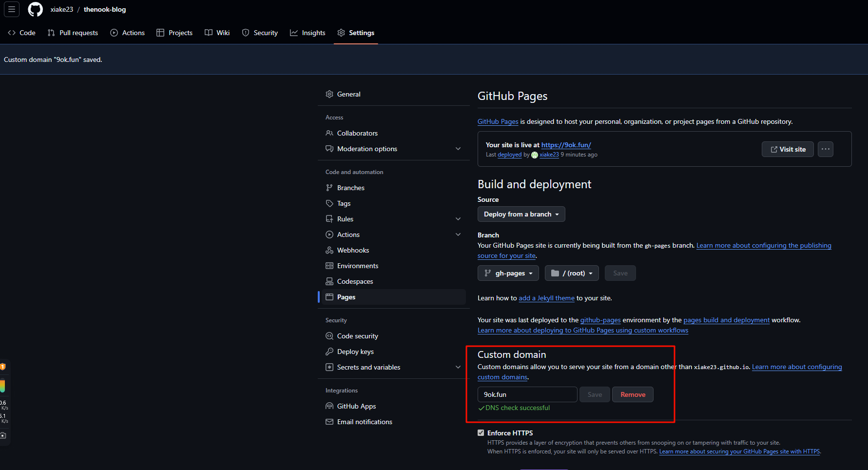Click the red Remove domain button
Screen dimensions: 868x470
coord(633,394)
